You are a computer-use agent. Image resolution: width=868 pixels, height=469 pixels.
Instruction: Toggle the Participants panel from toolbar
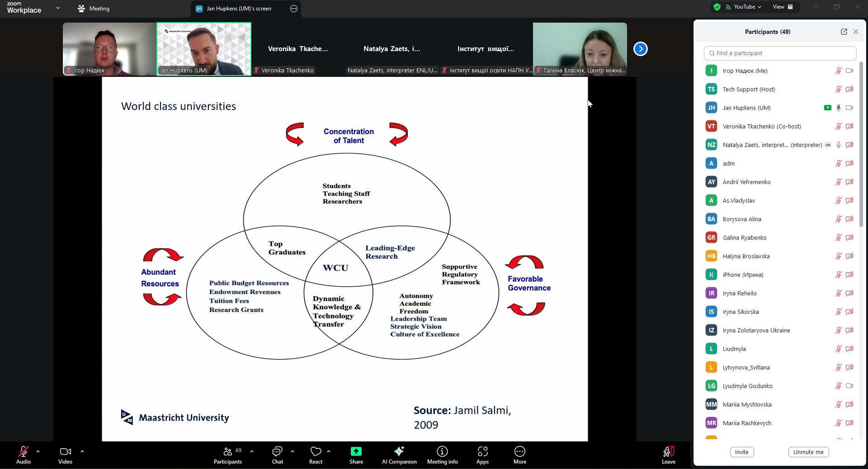(x=228, y=455)
